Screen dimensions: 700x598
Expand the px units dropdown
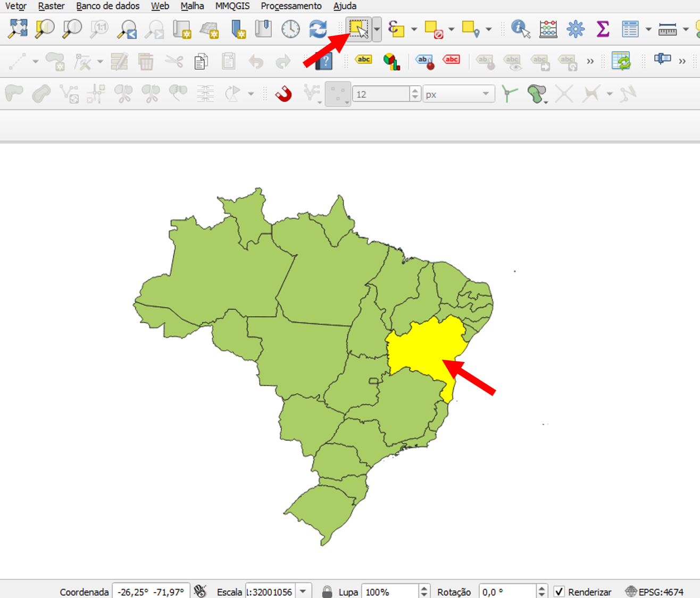click(485, 94)
